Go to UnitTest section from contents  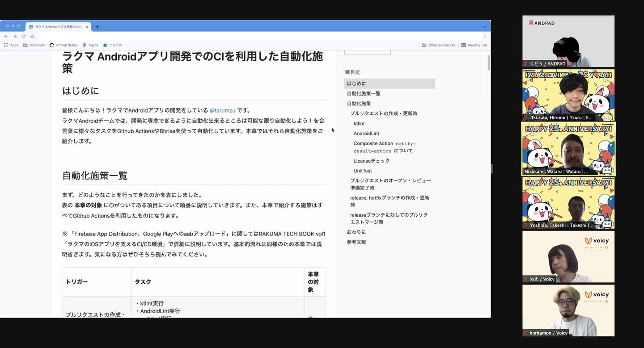(x=363, y=171)
